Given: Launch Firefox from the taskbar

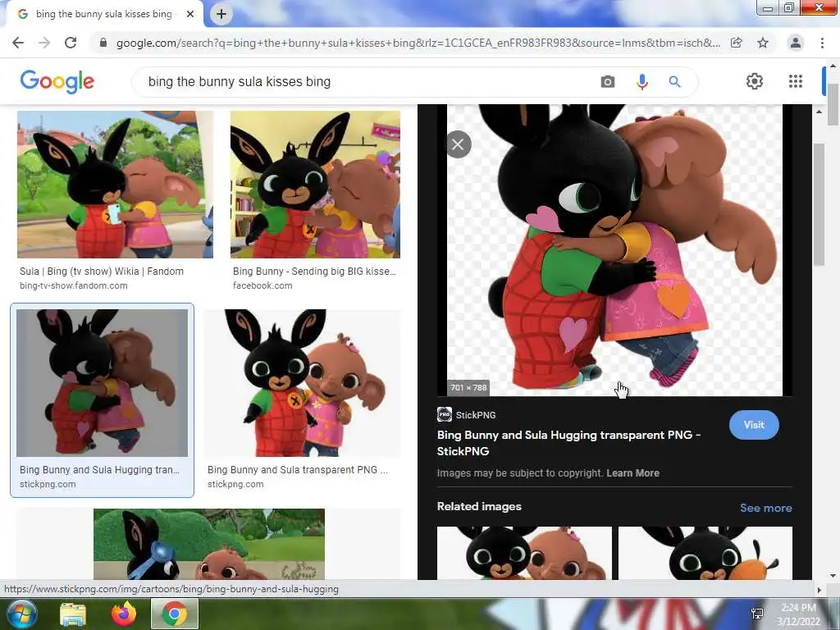Looking at the screenshot, I should [124, 614].
